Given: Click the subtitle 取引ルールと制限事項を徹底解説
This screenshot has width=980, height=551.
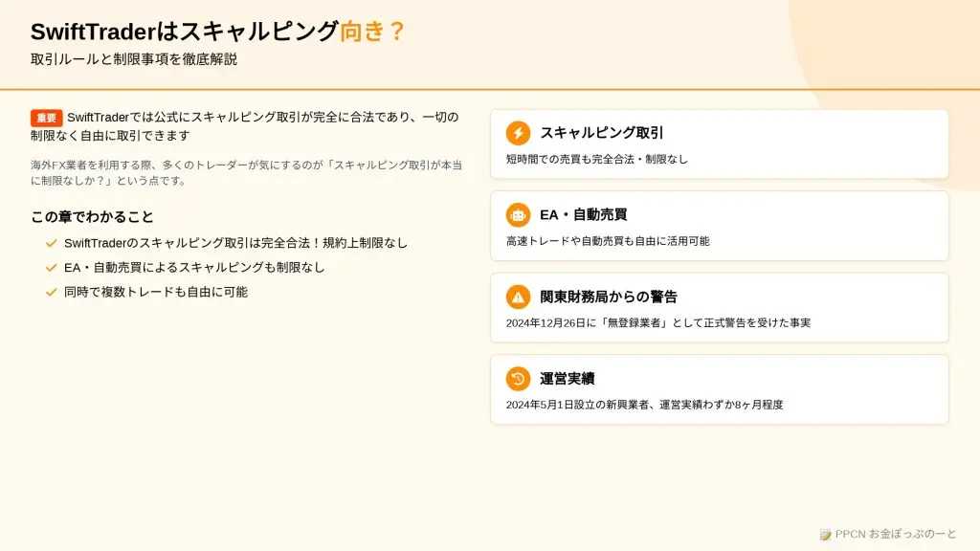Looking at the screenshot, I should [134, 59].
